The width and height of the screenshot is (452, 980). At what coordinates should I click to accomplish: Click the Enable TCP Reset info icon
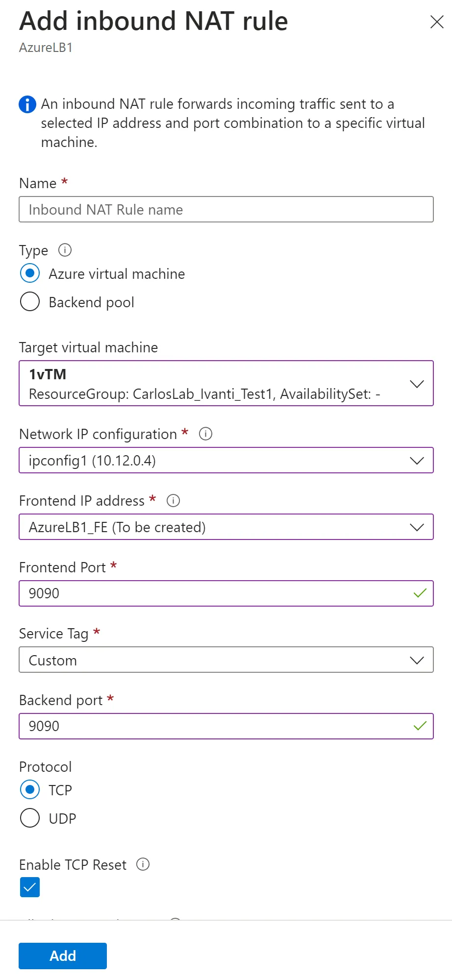(x=143, y=864)
